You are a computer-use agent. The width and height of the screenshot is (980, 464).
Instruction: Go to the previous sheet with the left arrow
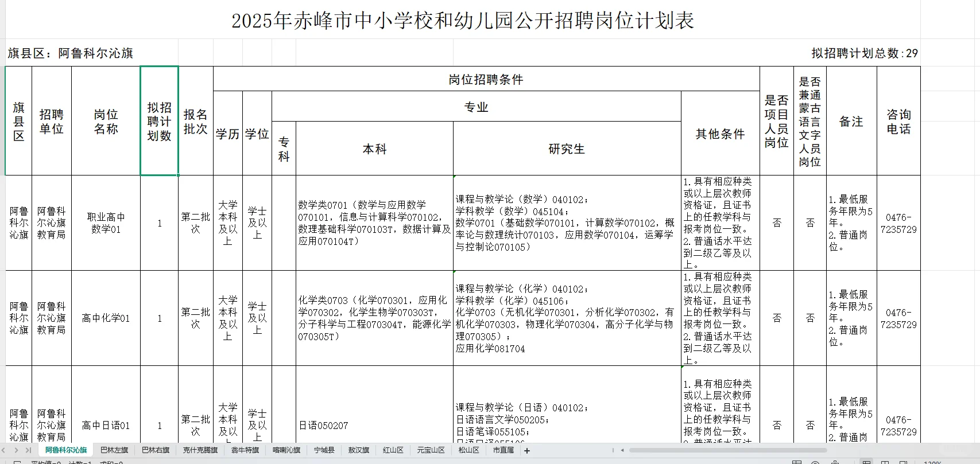(x=5, y=450)
